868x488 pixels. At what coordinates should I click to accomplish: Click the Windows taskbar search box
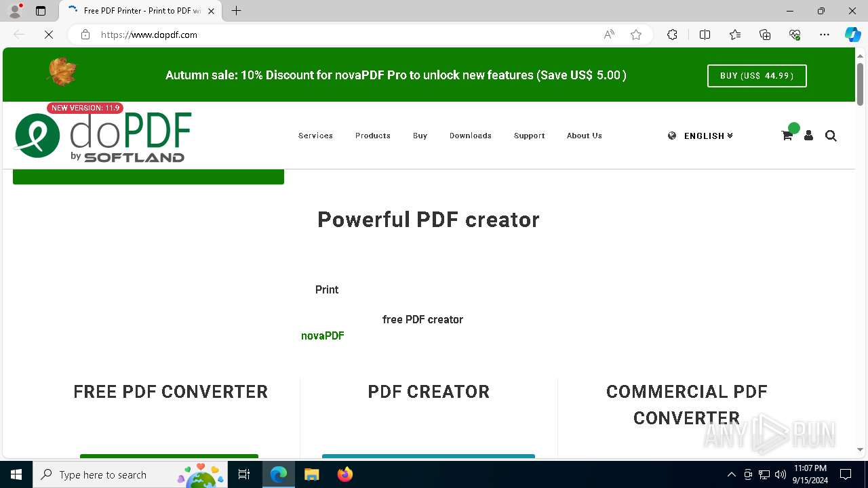coord(130,474)
